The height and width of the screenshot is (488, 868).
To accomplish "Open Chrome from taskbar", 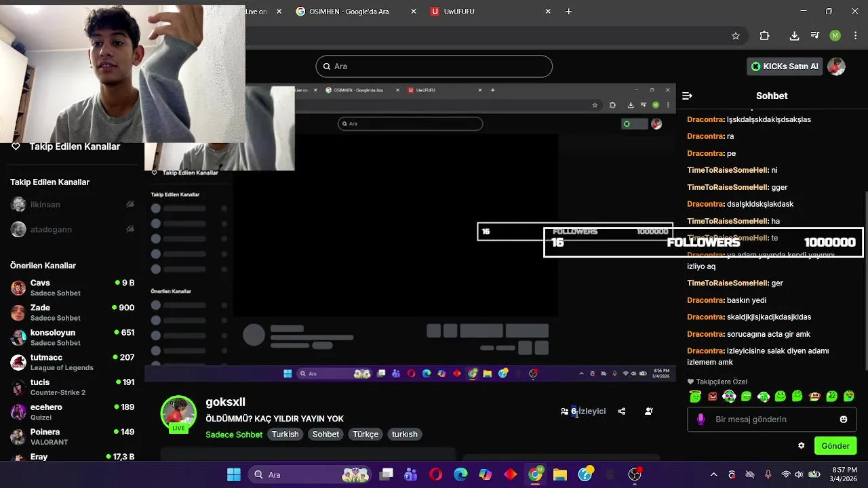I will click(x=536, y=474).
